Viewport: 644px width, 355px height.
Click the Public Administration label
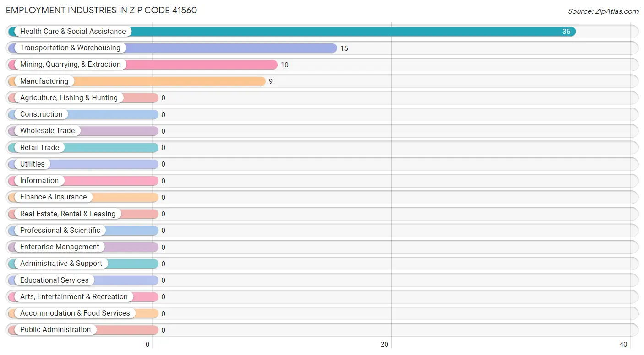point(55,330)
